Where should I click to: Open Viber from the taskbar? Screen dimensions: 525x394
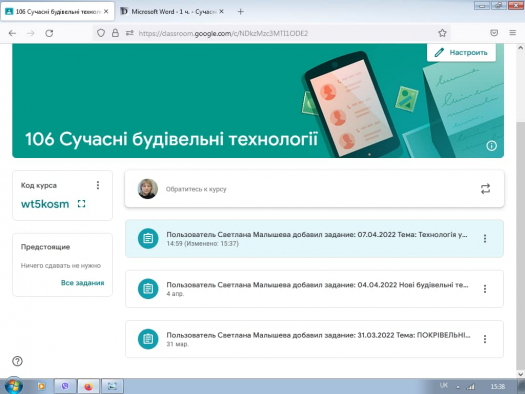[65, 386]
